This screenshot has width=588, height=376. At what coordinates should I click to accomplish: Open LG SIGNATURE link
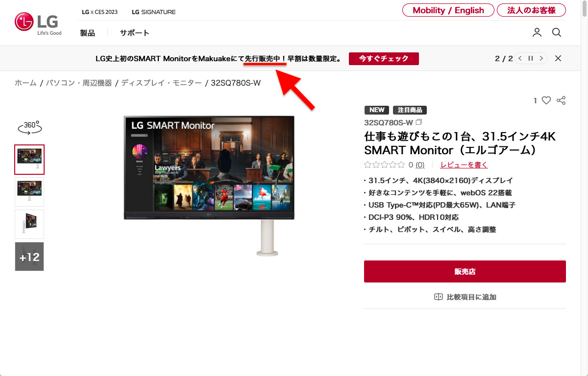tap(154, 12)
